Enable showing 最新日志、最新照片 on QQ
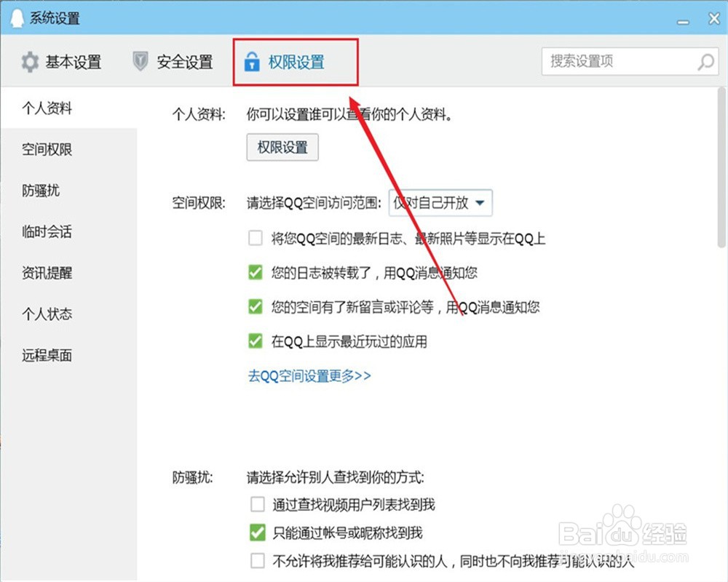This screenshot has height=582, width=728. click(256, 238)
